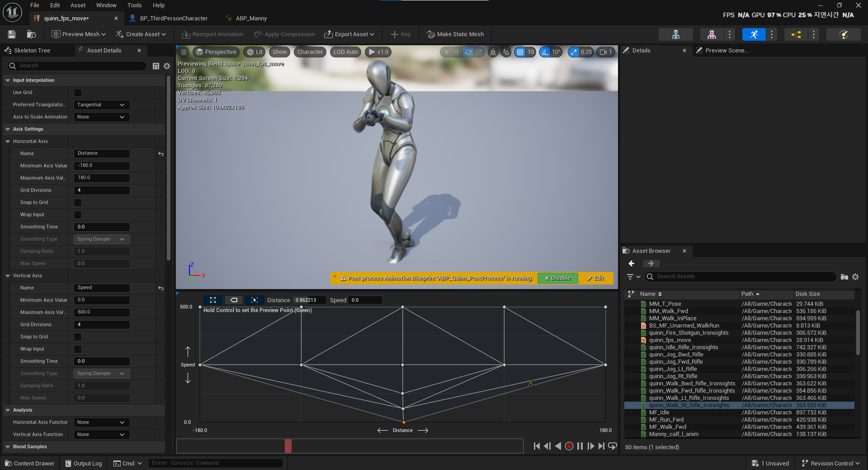Image resolution: width=868 pixels, height=470 pixels.
Task: Click the Output Log button
Action: pyautogui.click(x=84, y=463)
